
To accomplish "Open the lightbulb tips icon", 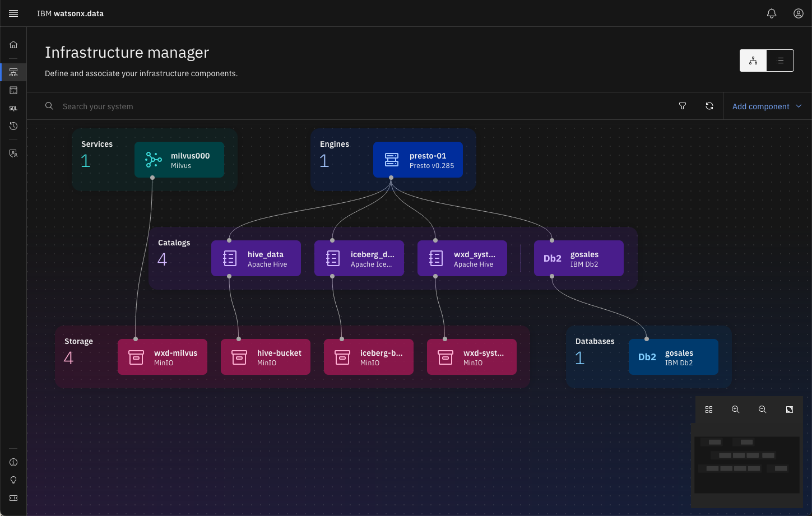I will (x=13, y=480).
